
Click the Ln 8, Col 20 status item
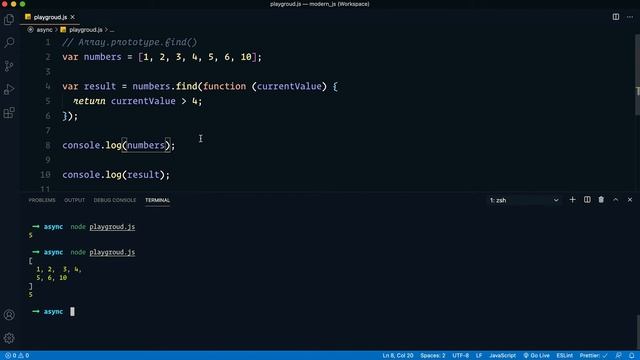click(x=398, y=356)
